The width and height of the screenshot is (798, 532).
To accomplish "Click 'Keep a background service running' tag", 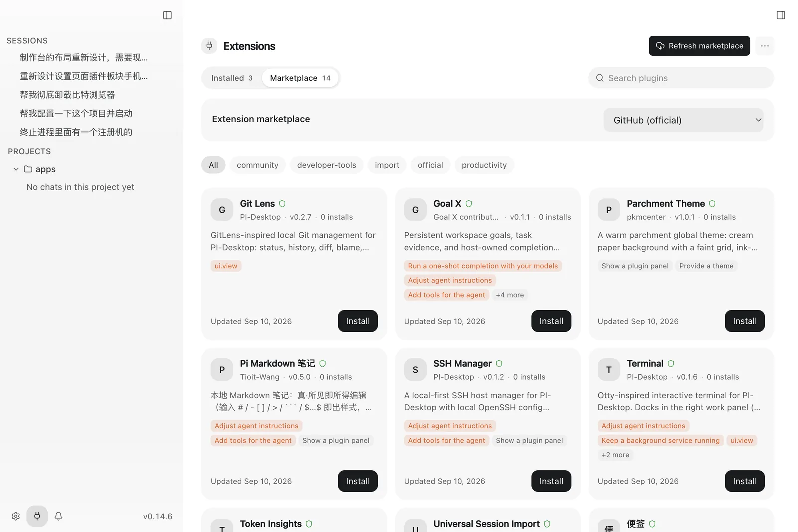I will [x=660, y=441].
